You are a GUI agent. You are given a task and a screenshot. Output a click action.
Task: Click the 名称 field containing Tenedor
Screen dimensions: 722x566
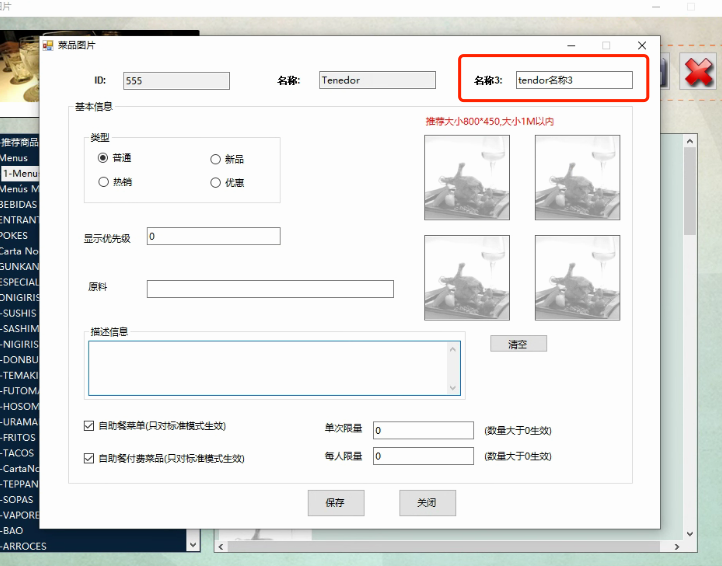click(377, 80)
